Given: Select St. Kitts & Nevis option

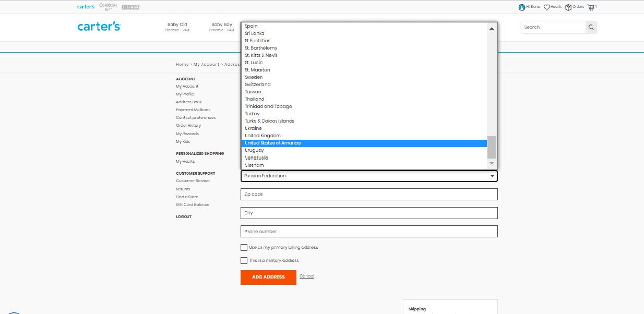Looking at the screenshot, I should [364, 55].
